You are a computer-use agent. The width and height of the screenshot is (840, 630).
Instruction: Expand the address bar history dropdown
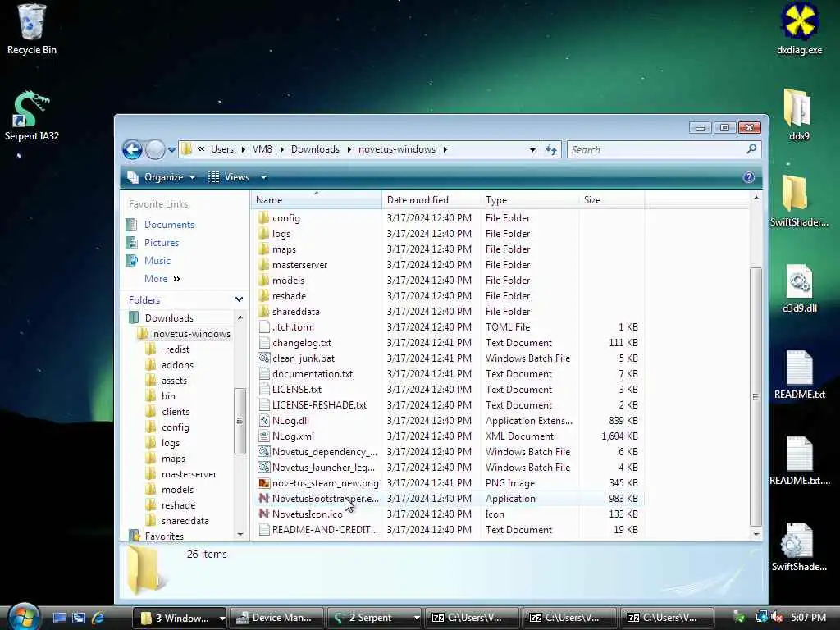click(532, 149)
